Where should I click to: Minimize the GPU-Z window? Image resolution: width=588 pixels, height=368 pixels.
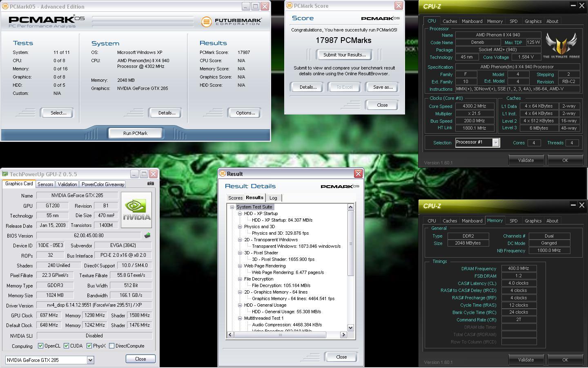tap(134, 174)
